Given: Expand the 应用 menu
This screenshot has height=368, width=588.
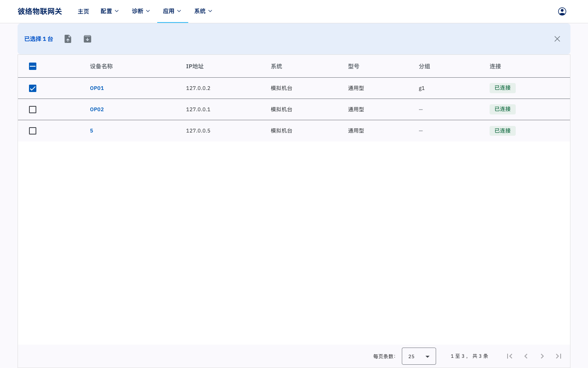Looking at the screenshot, I should [172, 11].
